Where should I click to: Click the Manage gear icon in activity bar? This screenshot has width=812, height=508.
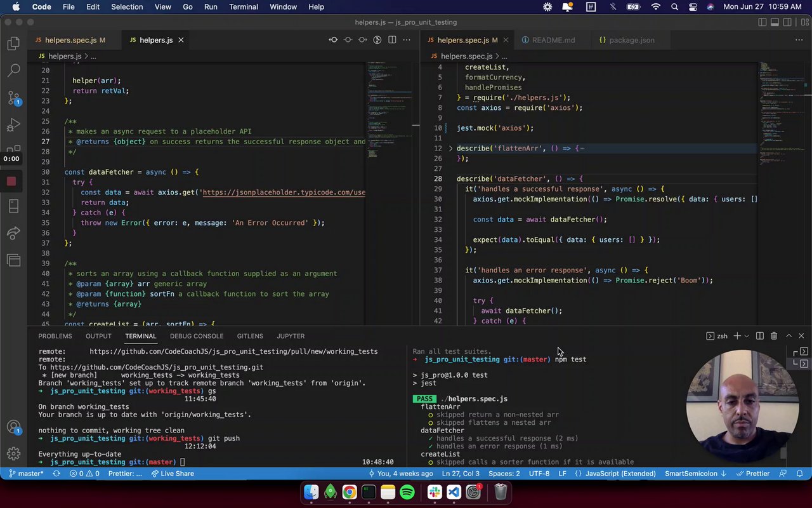click(x=13, y=453)
